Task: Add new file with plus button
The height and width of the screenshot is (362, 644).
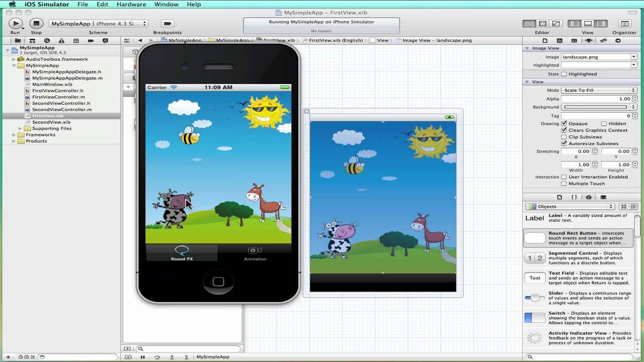Action: click(x=8, y=357)
